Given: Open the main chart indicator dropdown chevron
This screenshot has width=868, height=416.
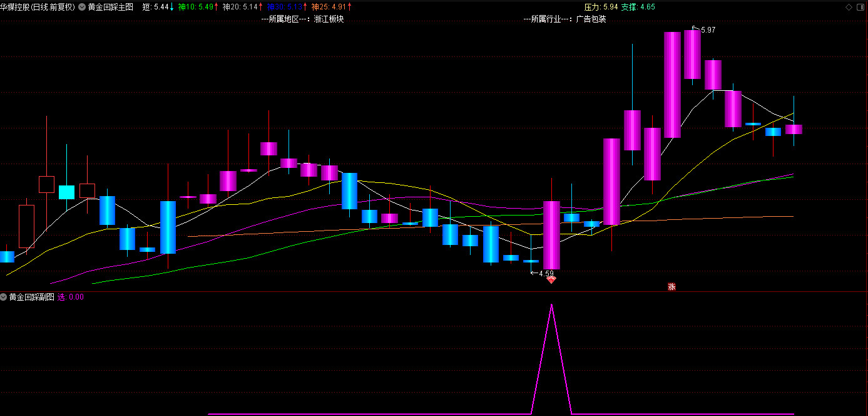Looking at the screenshot, I should point(82,7).
